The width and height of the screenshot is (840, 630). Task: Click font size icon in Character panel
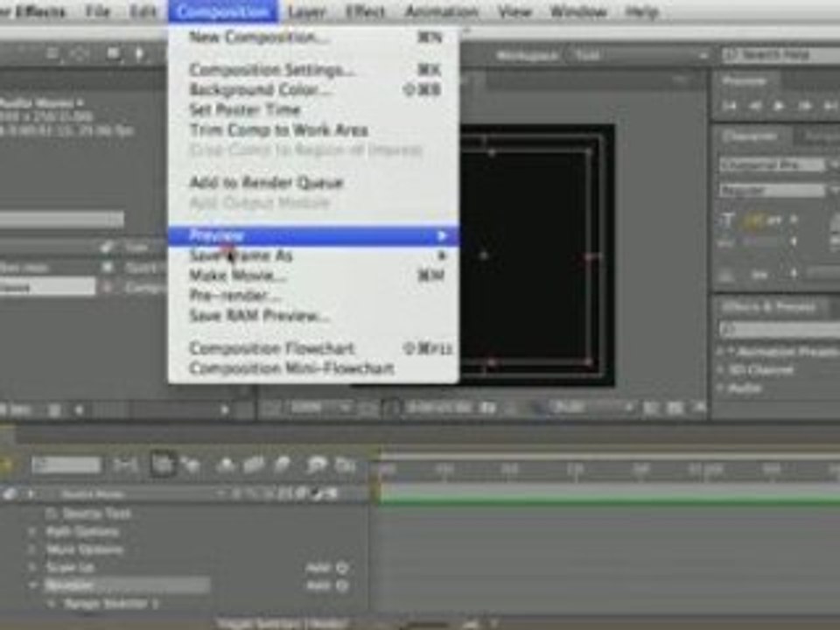point(727,220)
